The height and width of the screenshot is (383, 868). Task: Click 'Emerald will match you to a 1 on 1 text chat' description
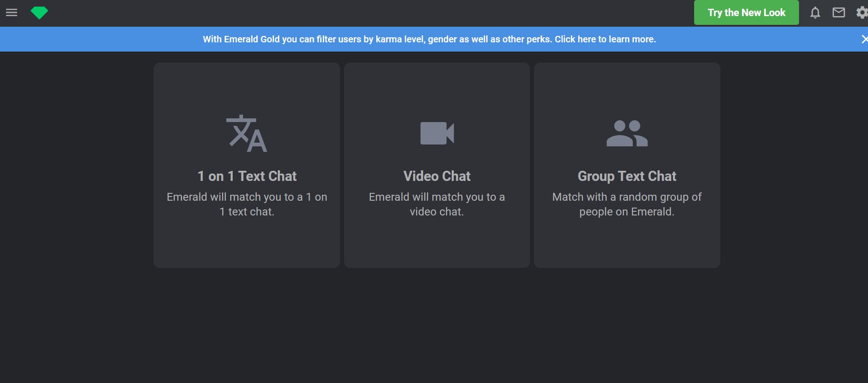(x=247, y=204)
